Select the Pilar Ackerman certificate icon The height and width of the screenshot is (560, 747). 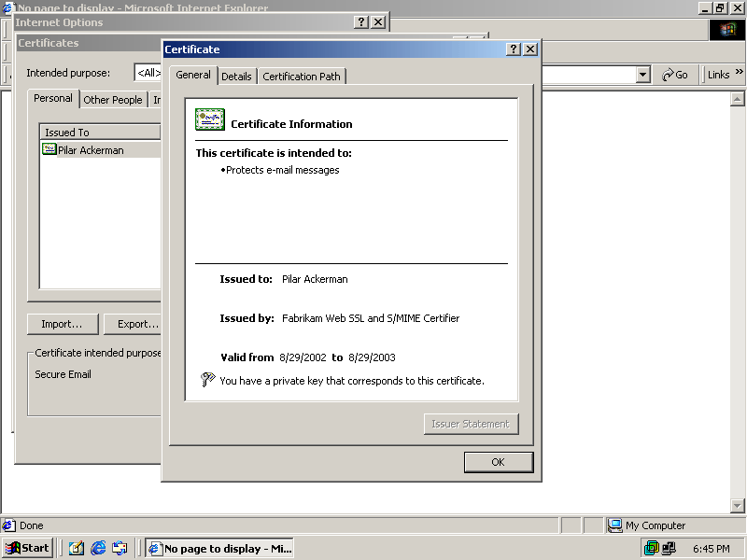pos(49,149)
